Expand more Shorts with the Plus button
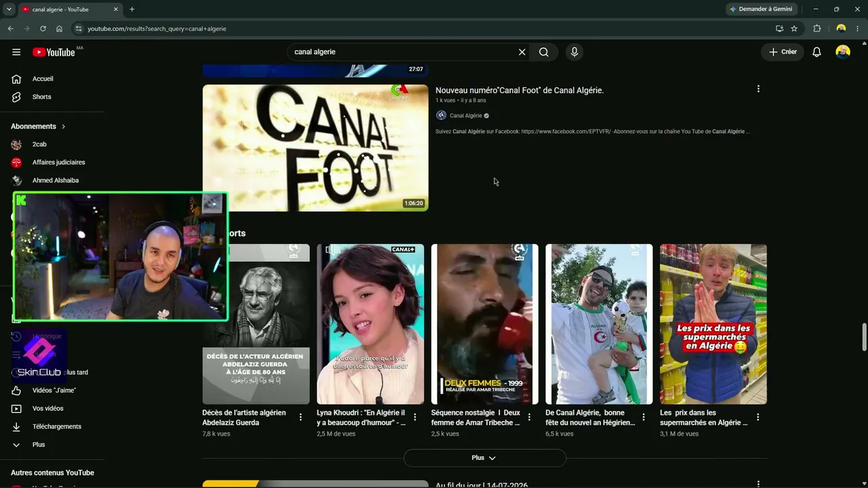The width and height of the screenshot is (868, 488). coord(485,458)
